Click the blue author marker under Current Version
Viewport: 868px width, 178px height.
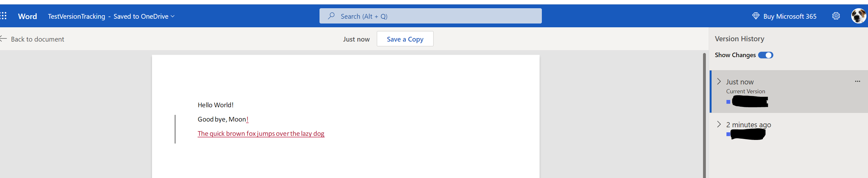tap(728, 102)
